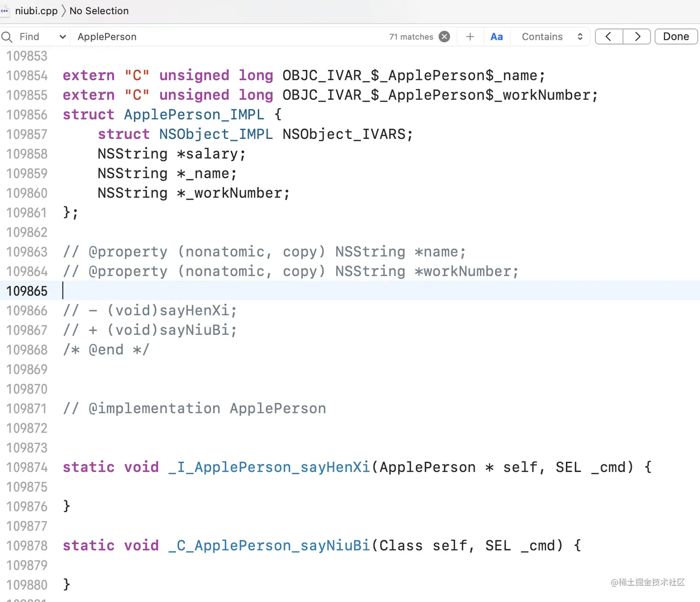Click the text *_name; on line 109859
This screenshot has height=602, width=700.
coord(207,173)
